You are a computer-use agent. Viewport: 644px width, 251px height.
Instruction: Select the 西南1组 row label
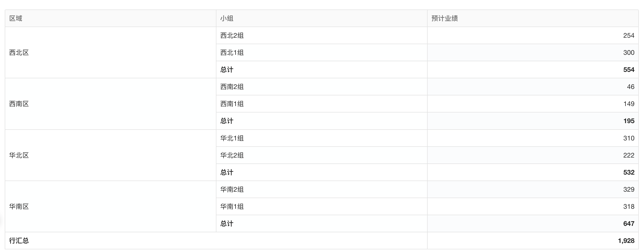click(x=232, y=104)
